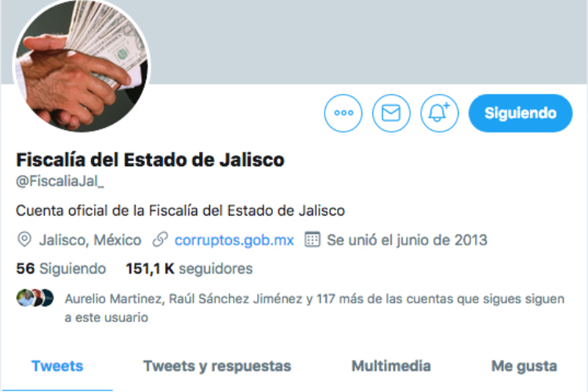Open the Tweets y respuestas tab

[x=217, y=366]
